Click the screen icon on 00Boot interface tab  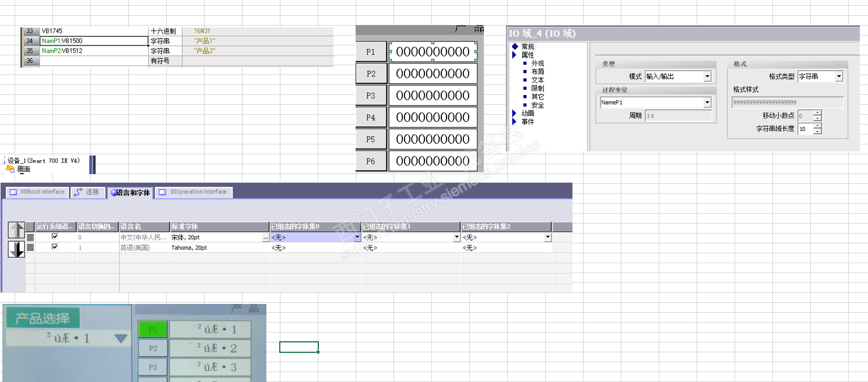tap(13, 192)
